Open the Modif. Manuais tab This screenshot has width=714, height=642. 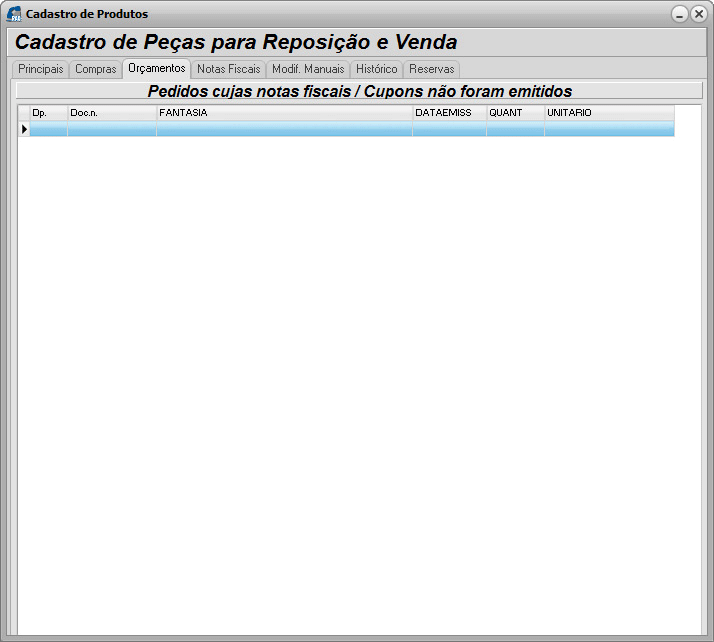click(x=308, y=69)
